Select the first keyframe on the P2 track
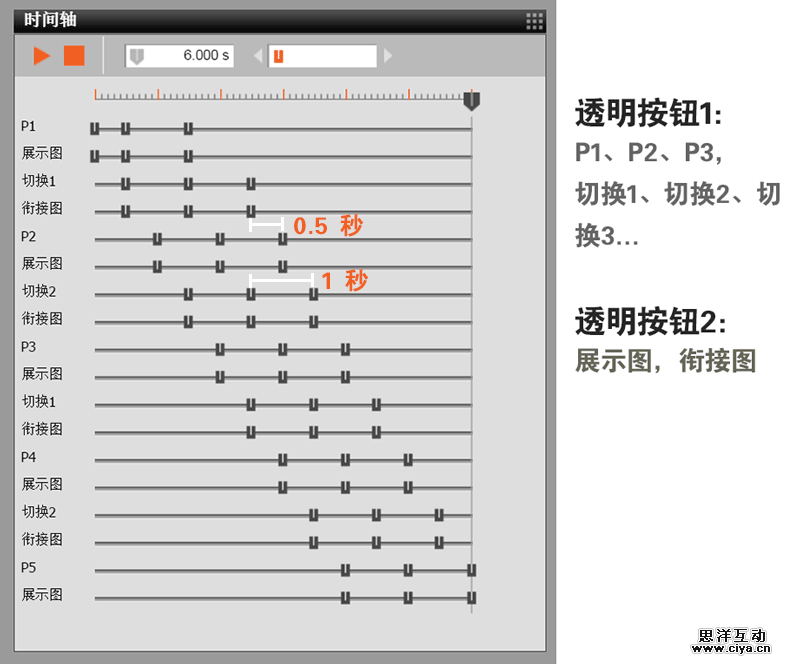 click(x=157, y=238)
